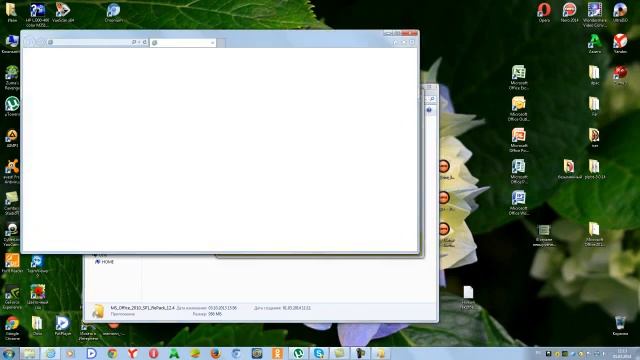This screenshot has width=640, height=360.
Task: Open the Wondershare Video Converter desktop shortcut
Action: coord(595,14)
